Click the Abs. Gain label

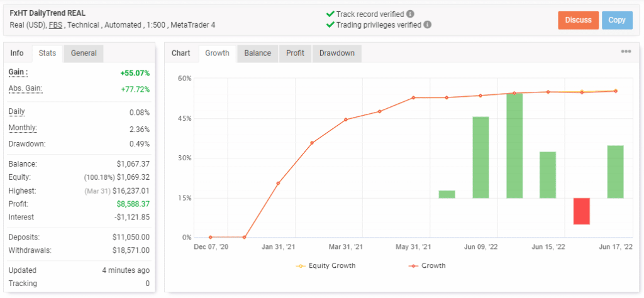click(25, 89)
